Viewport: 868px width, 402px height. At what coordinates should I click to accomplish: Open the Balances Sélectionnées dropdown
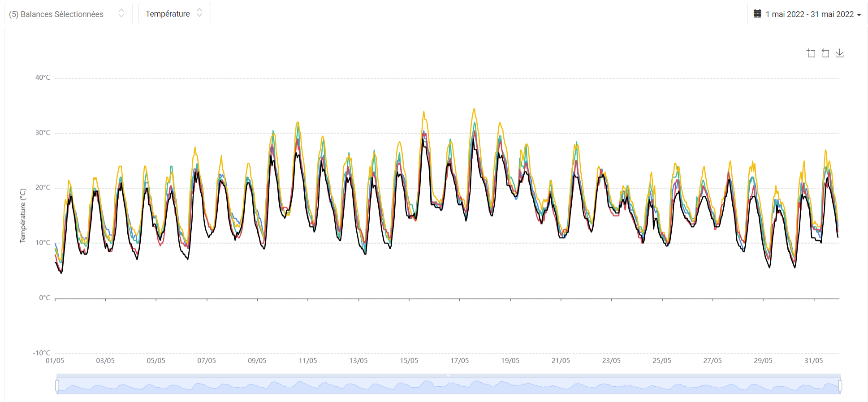[x=68, y=13]
